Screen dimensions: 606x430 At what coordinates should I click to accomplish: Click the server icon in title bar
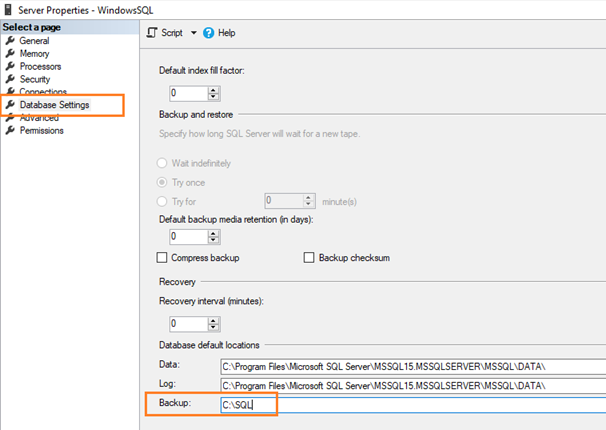(9, 9)
